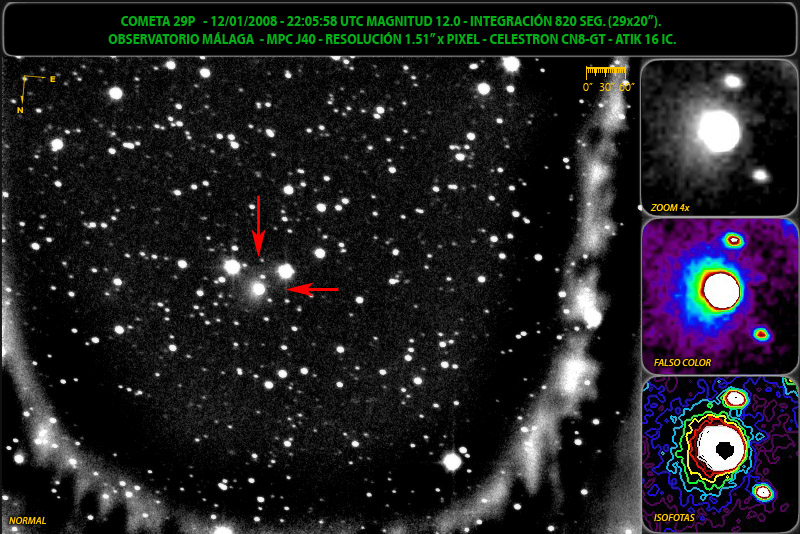Click the ZOOM 4x comet thumbnail panel
The image size is (800, 534).
[718, 138]
